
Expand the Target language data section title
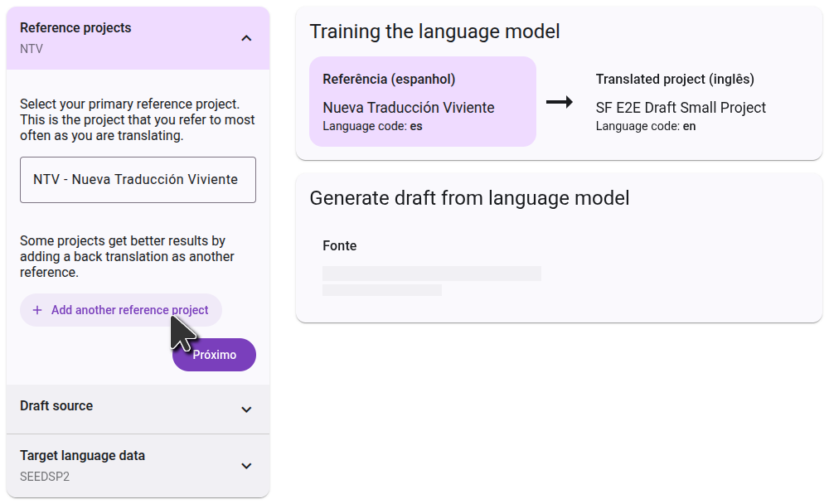coord(82,456)
